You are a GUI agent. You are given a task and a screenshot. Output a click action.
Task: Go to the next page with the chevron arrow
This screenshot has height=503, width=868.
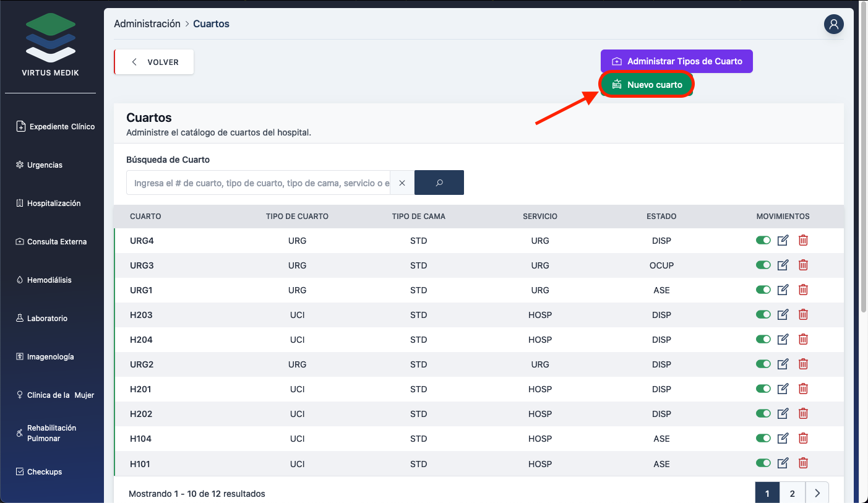click(x=817, y=493)
